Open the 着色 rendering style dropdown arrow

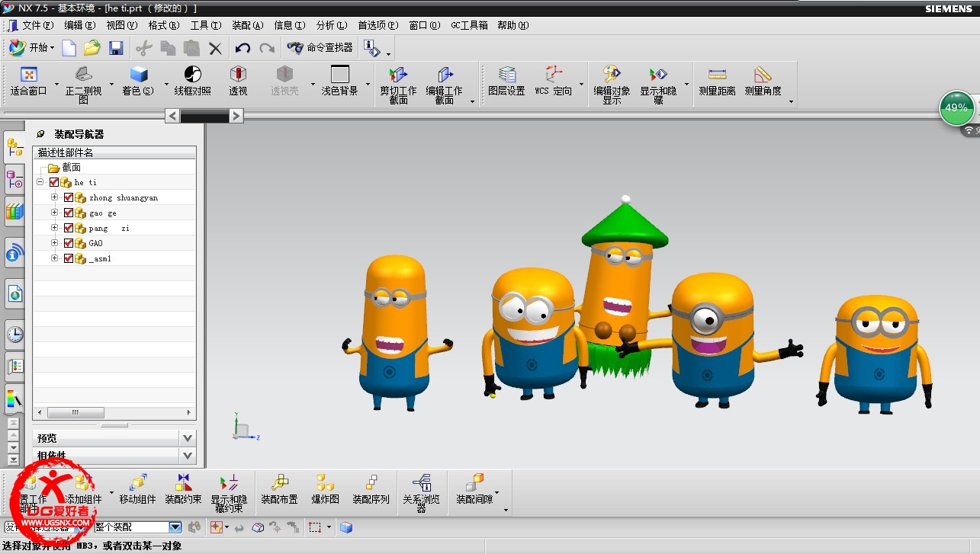point(167,85)
